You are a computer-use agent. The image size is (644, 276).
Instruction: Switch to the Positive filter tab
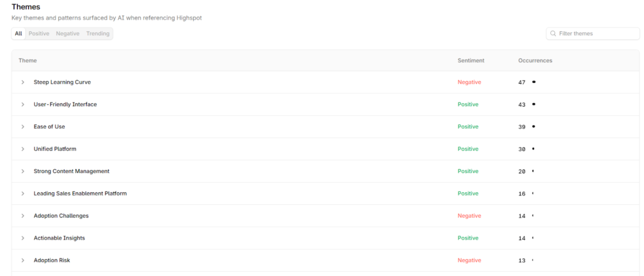(x=39, y=34)
